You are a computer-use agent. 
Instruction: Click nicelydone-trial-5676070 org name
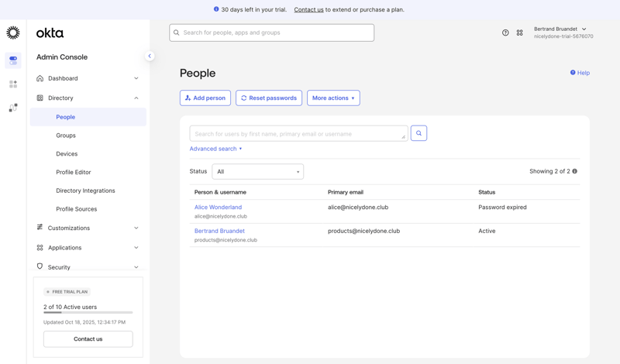click(x=563, y=36)
